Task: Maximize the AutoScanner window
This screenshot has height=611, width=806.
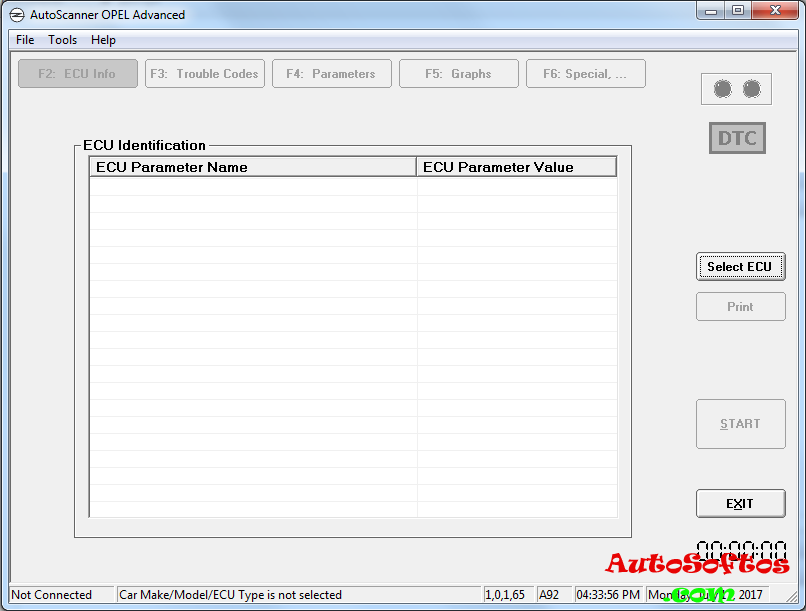Action: tap(738, 11)
